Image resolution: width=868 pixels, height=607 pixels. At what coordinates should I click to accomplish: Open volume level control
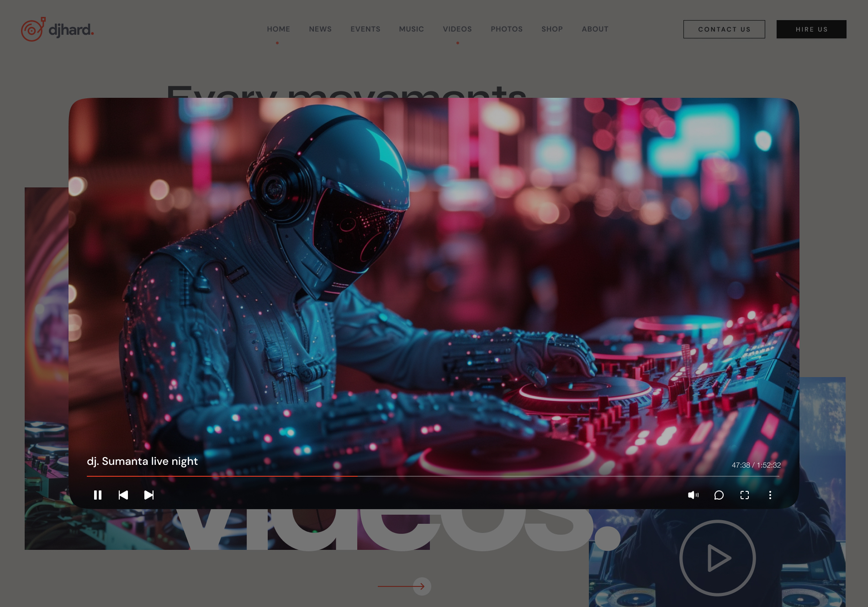[693, 495]
